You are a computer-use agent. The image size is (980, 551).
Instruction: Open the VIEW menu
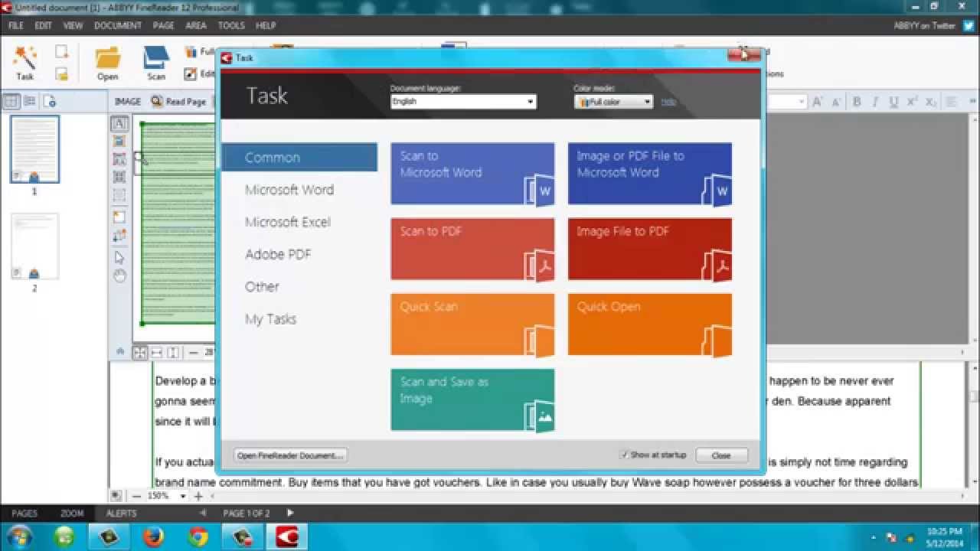tap(73, 25)
